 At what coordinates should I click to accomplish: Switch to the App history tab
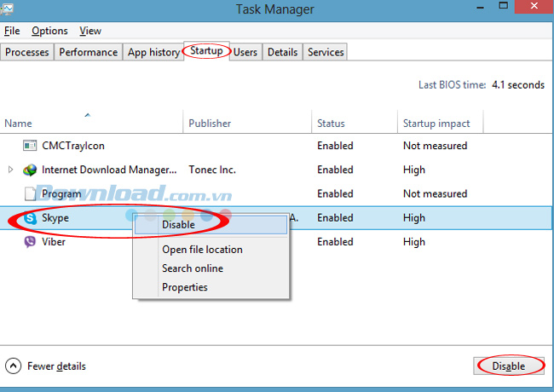[153, 52]
